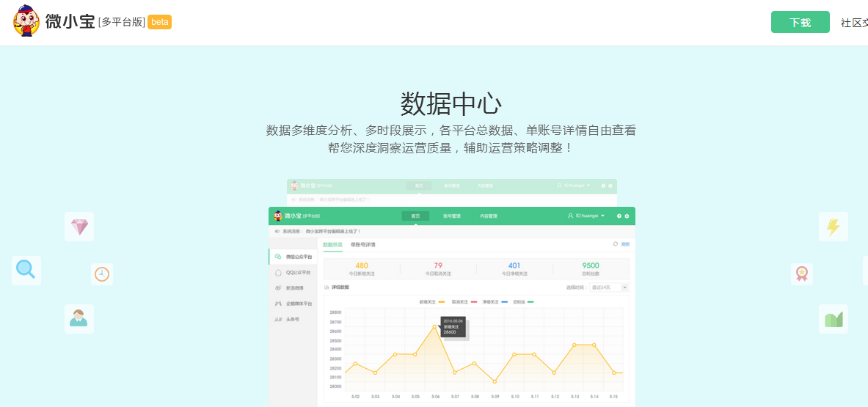Click the yellow lightning bolt icon
This screenshot has width=868, height=407.
(x=833, y=227)
